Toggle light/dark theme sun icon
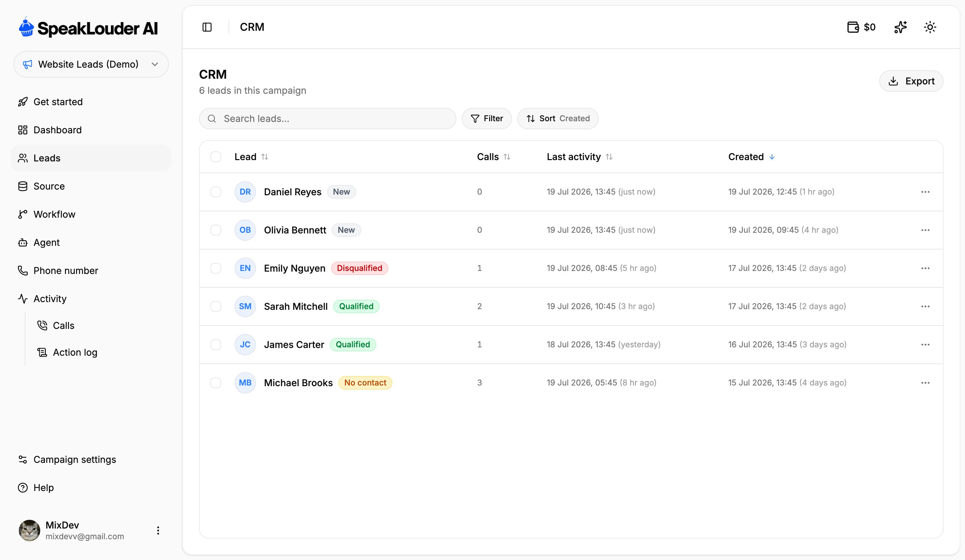 (930, 27)
